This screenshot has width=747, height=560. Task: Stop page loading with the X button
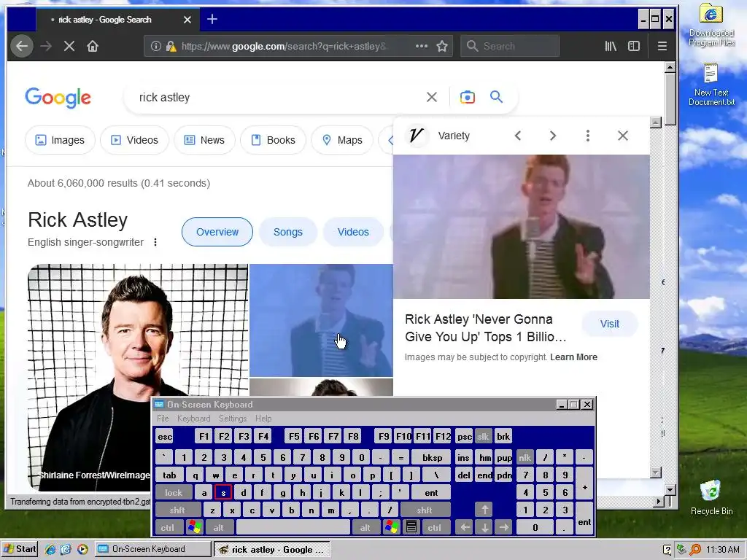(69, 46)
